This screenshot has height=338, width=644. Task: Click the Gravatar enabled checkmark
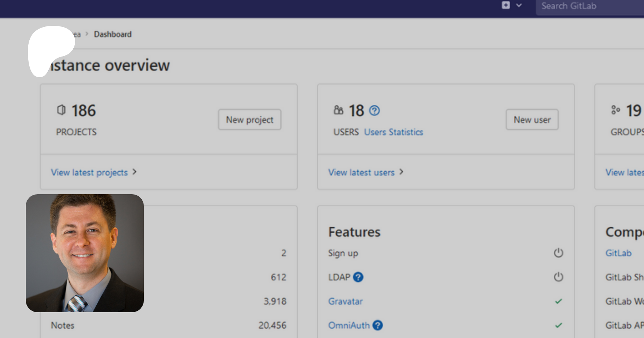point(558,302)
